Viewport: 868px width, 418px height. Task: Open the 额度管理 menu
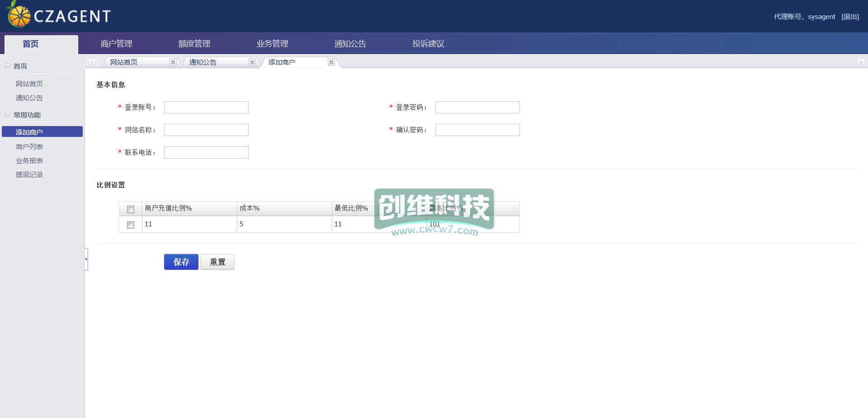click(x=194, y=44)
